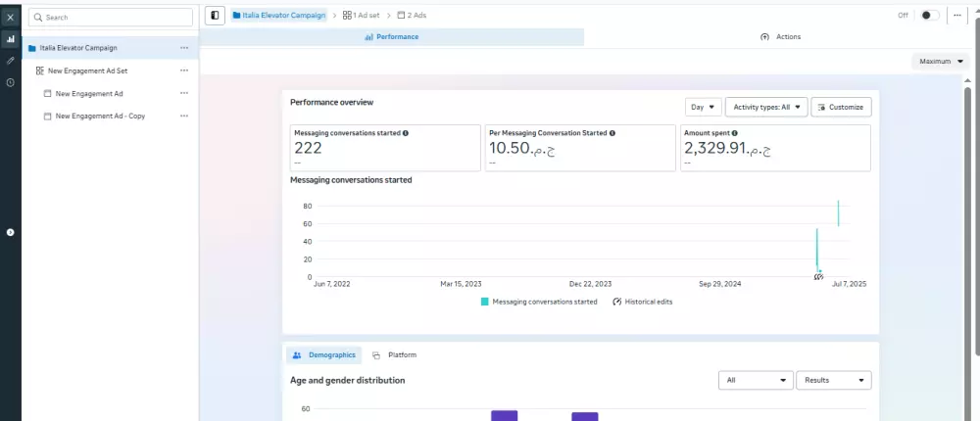Open the Maximum date range dropdown
980x421 pixels.
pos(941,62)
